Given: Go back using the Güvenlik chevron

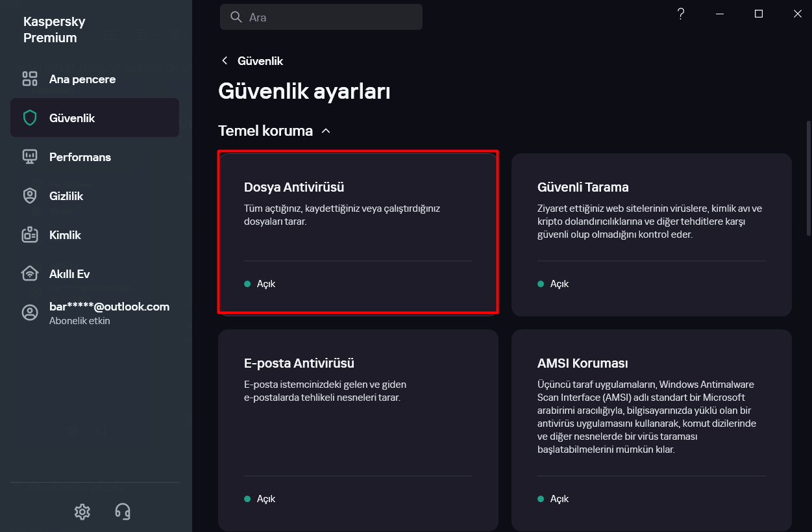Looking at the screenshot, I should pos(225,61).
